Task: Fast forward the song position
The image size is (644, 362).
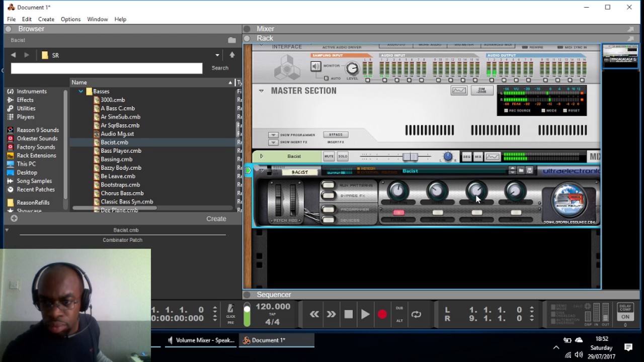Action: click(x=331, y=314)
